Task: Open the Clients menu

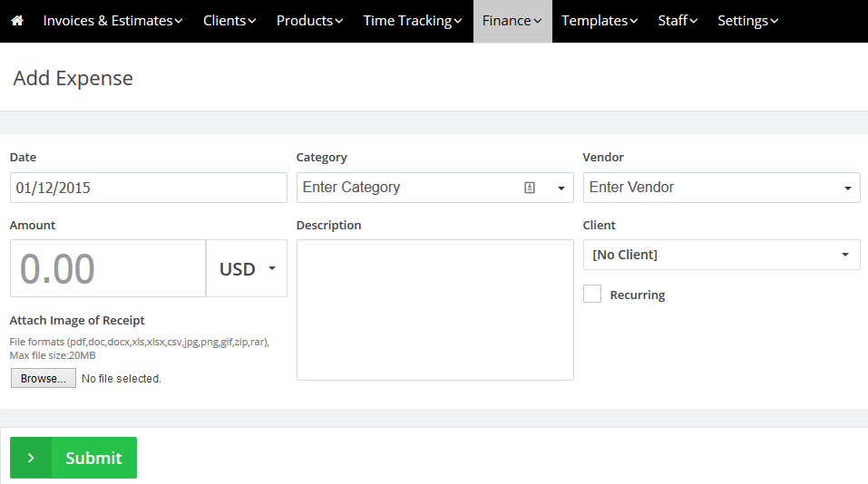Action: click(x=229, y=21)
